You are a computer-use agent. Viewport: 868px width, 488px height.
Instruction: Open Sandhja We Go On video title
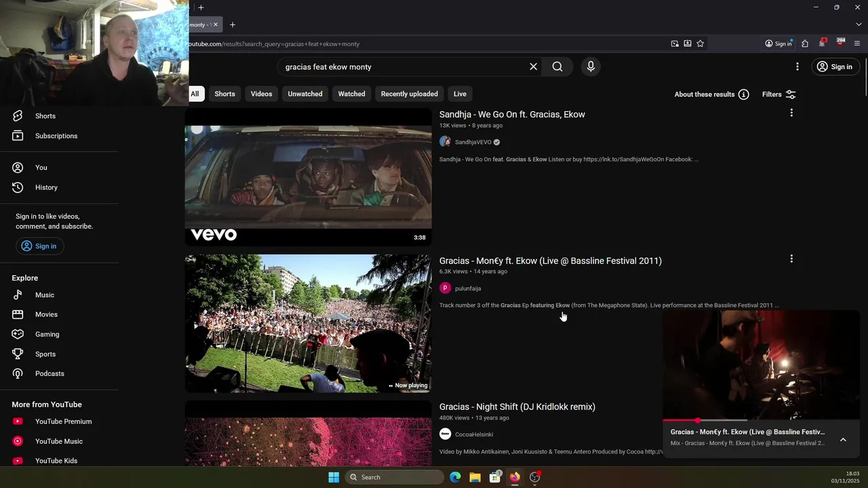click(x=512, y=115)
